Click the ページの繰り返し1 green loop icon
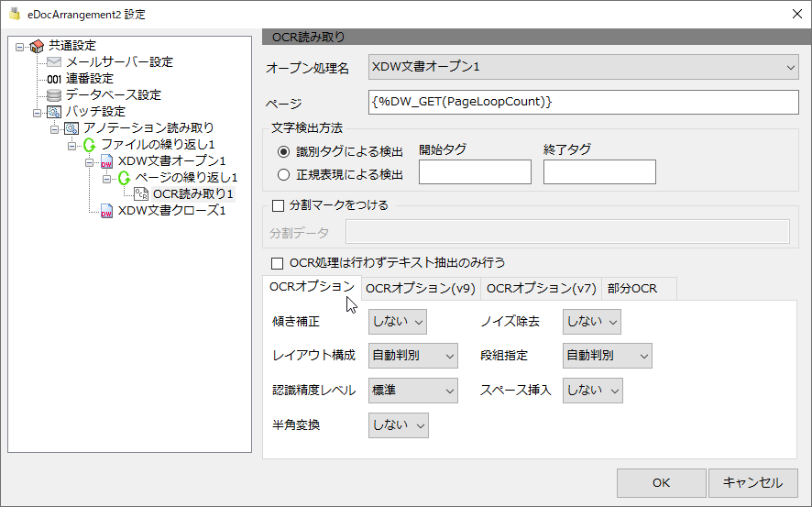812x507 pixels. click(x=124, y=178)
